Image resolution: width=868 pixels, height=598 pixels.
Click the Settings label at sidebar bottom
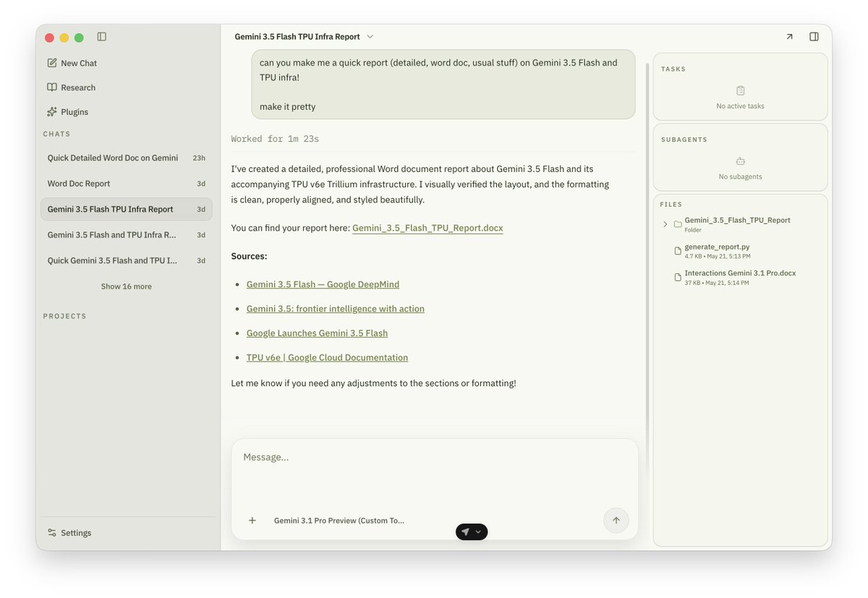click(x=76, y=533)
